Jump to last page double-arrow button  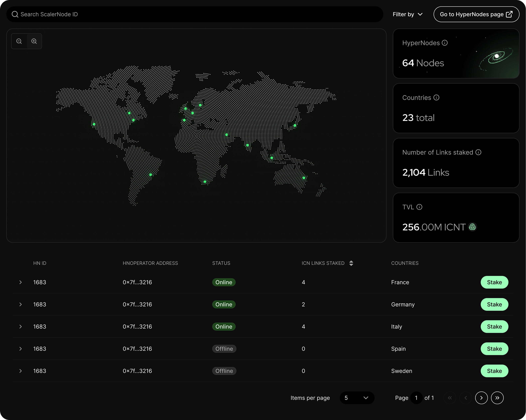tap(497, 398)
